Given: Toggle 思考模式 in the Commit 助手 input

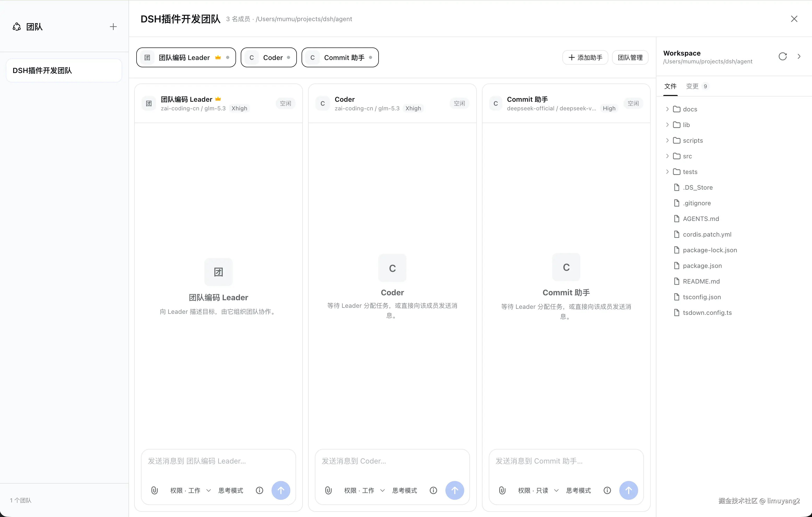Looking at the screenshot, I should 578,490.
